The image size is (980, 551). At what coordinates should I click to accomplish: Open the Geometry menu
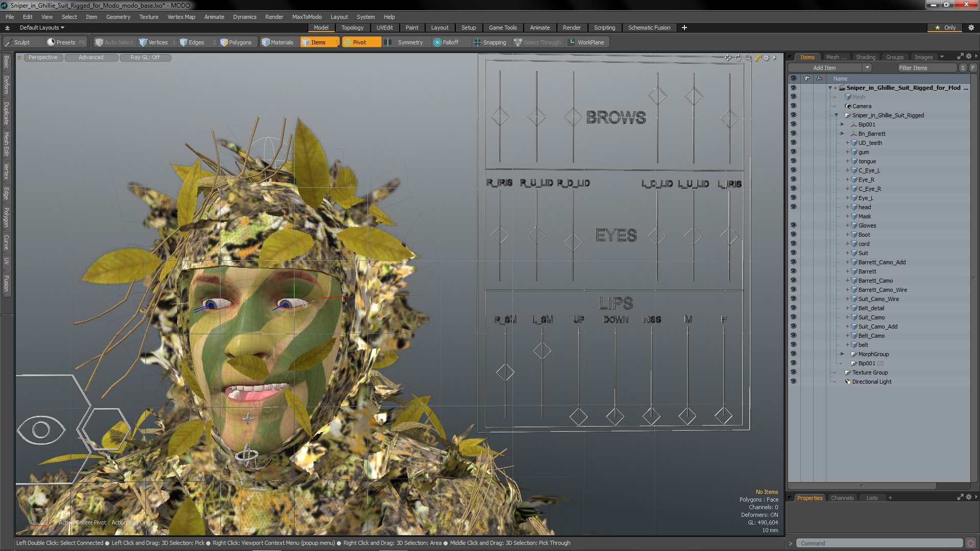[118, 17]
